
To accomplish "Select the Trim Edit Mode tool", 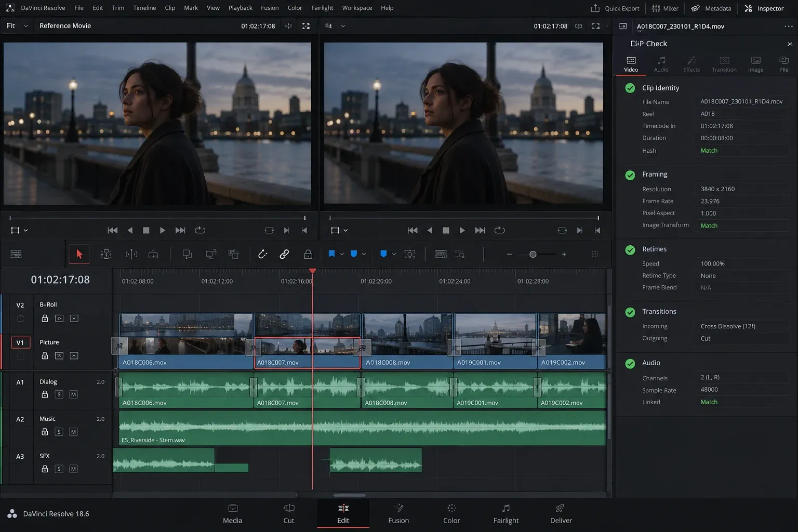I will tap(106, 254).
